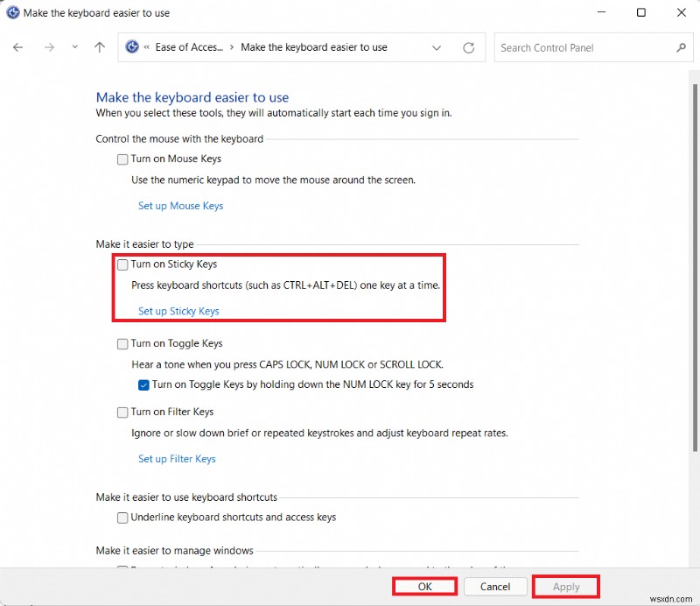Click the Cancel button
This screenshot has width=700, height=606.
click(x=495, y=587)
